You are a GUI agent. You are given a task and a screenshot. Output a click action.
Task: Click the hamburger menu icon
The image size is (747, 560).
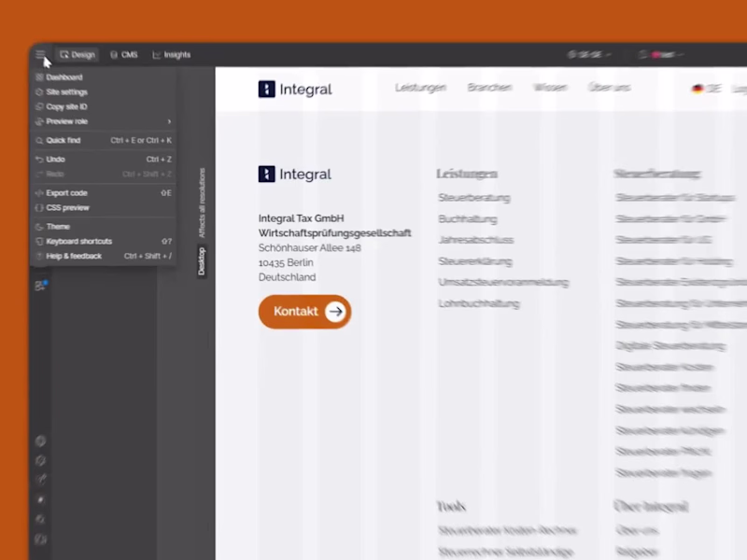(x=40, y=54)
